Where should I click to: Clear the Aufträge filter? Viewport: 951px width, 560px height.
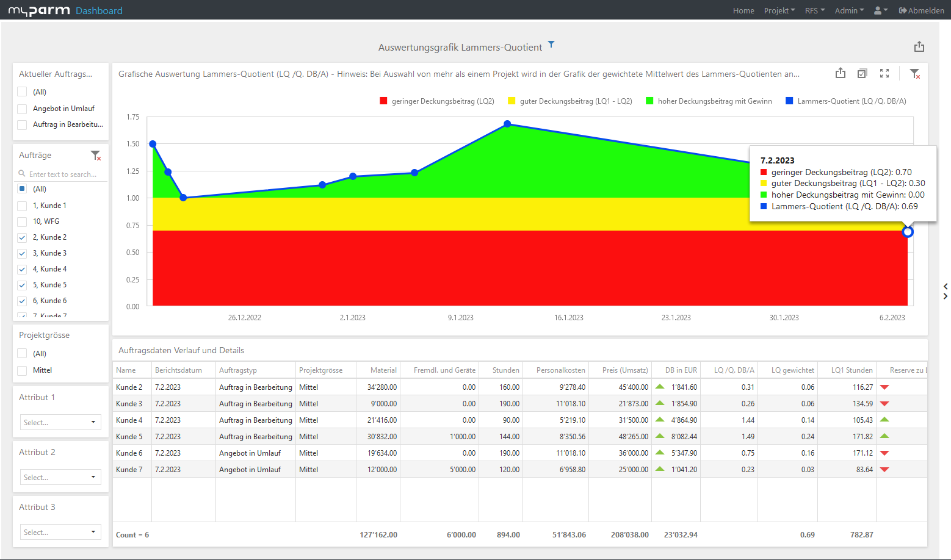(x=96, y=156)
